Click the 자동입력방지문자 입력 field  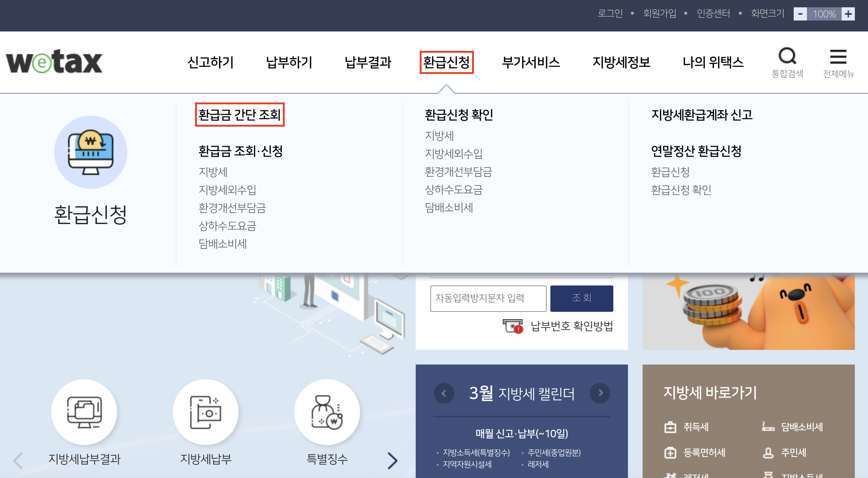(x=488, y=298)
